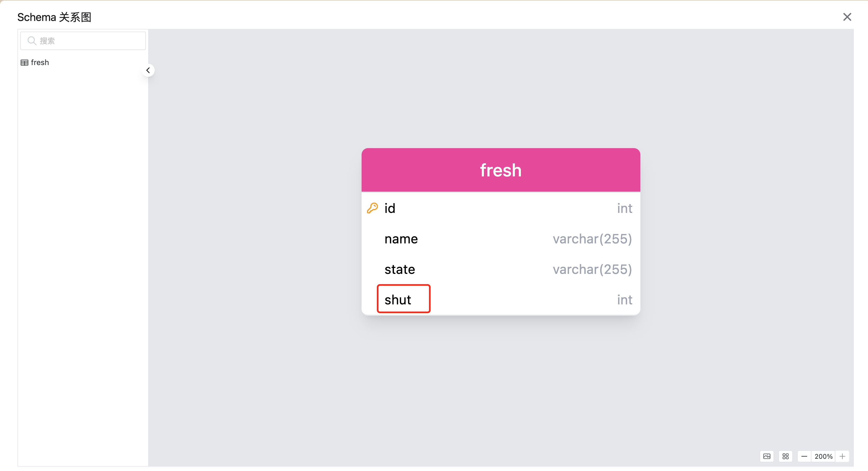Close the Schema diagram dialog
Screen dimensions: 868x471
tap(847, 17)
